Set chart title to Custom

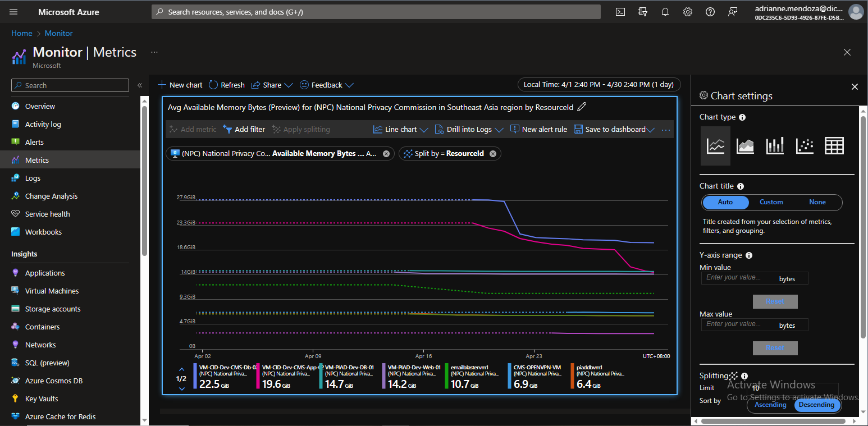(x=771, y=202)
